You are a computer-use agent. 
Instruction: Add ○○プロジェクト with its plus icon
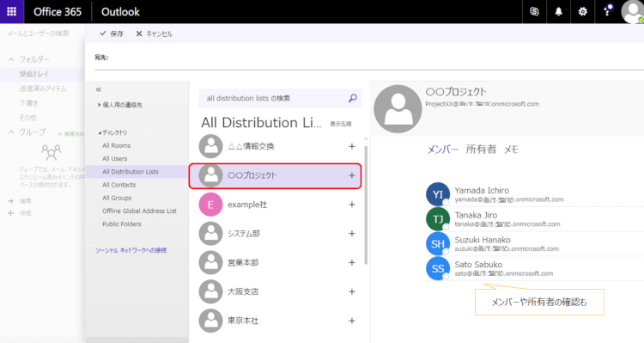351,175
